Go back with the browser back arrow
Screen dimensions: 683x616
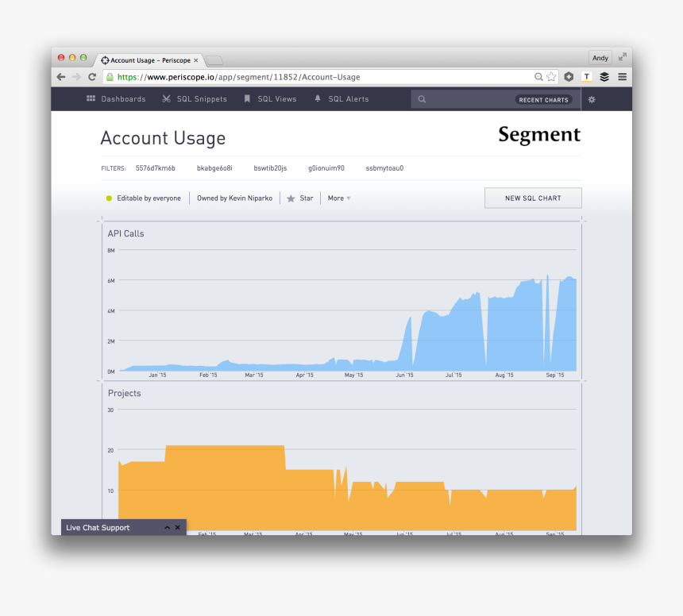point(61,77)
